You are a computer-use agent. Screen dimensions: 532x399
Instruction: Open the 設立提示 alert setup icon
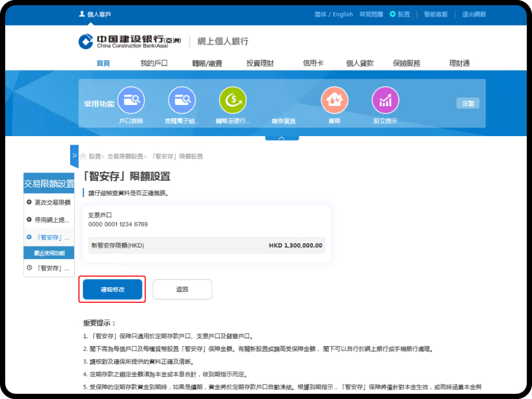pos(385,100)
